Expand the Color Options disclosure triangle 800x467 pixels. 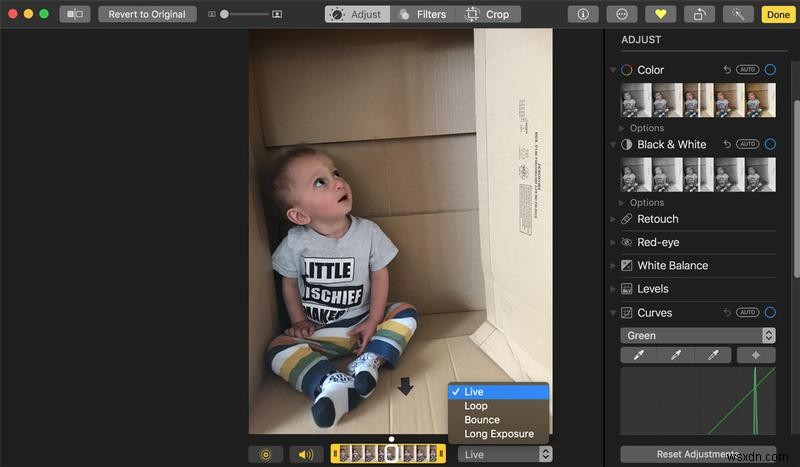pyautogui.click(x=621, y=128)
